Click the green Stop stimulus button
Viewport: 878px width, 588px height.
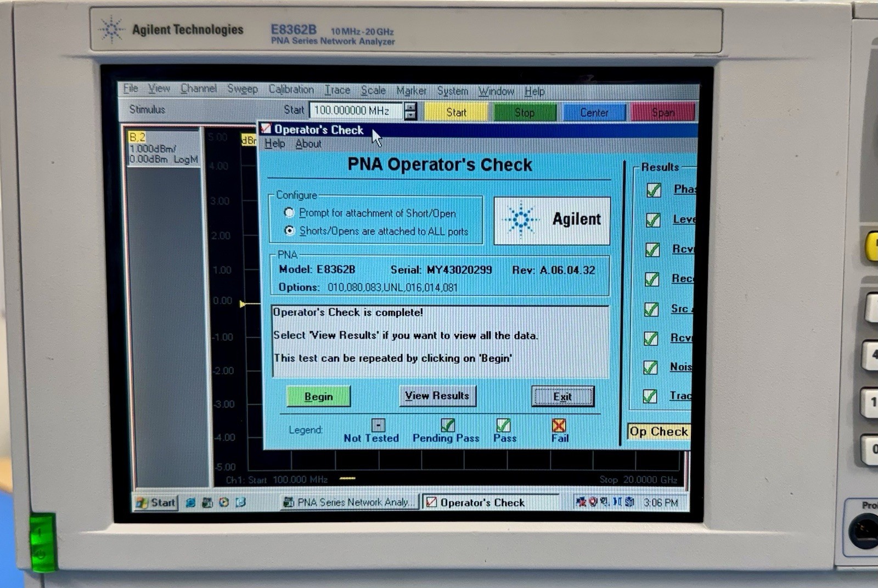pos(525,112)
